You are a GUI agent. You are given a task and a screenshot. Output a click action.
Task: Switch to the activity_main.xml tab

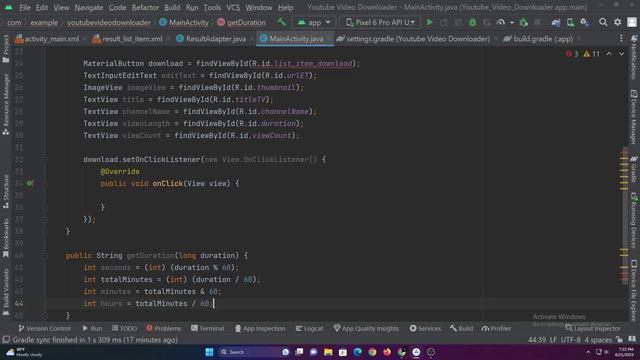(x=47, y=39)
